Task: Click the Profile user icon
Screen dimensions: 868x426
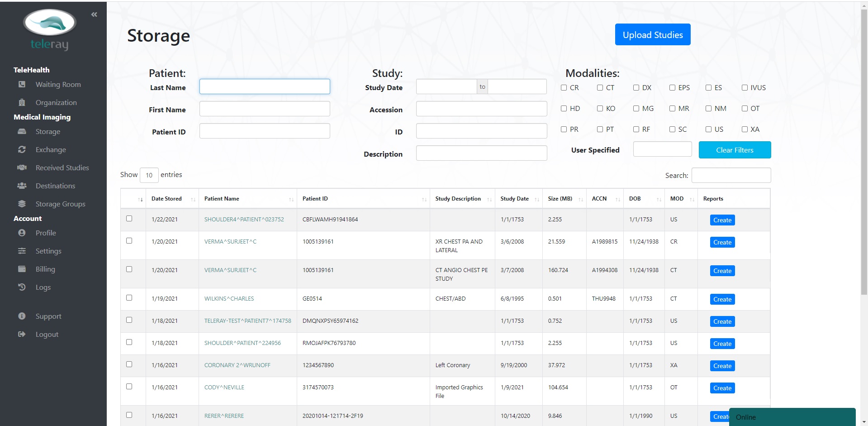Action: (22, 233)
